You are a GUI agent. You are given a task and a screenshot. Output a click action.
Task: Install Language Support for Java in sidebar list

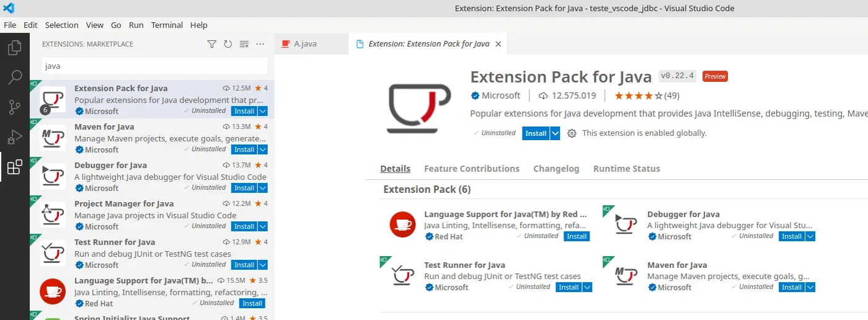(252, 303)
